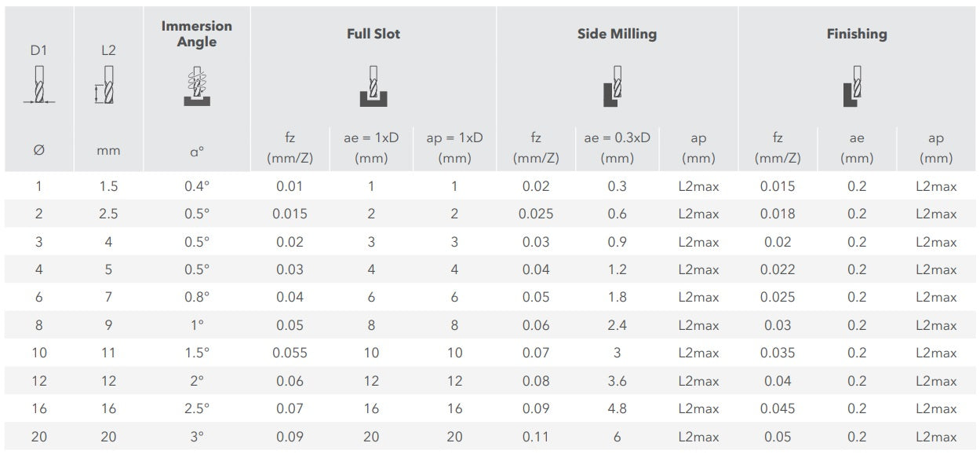Screen dimensions: 980x454
Task: Click the Finishing milling icon
Action: 856,86
